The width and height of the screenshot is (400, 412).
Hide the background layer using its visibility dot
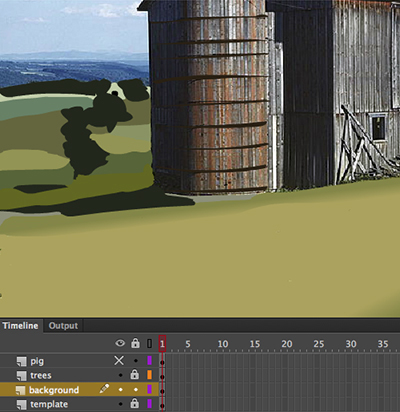click(x=121, y=389)
